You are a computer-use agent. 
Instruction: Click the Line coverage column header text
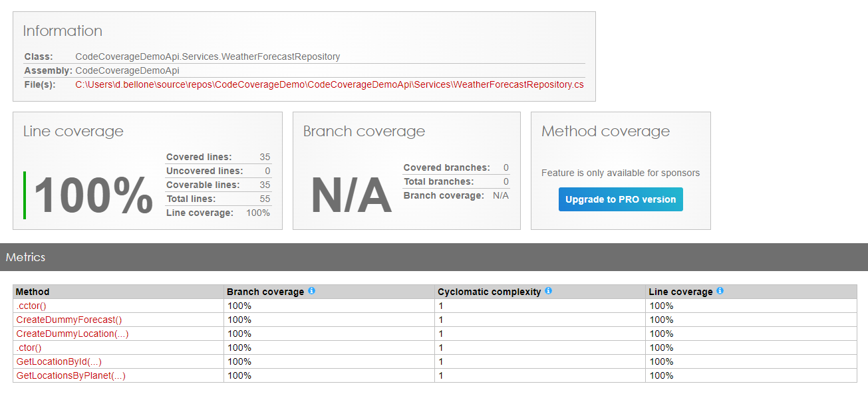pos(680,292)
